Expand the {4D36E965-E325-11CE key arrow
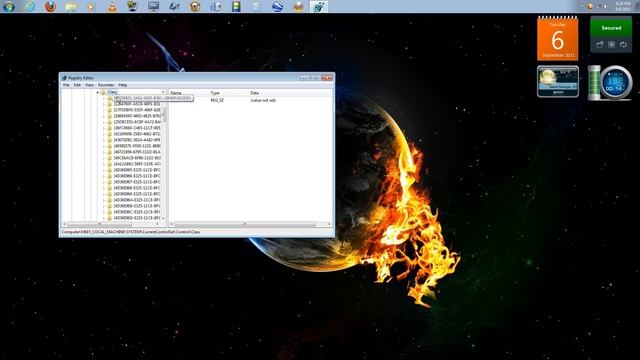 point(104,170)
